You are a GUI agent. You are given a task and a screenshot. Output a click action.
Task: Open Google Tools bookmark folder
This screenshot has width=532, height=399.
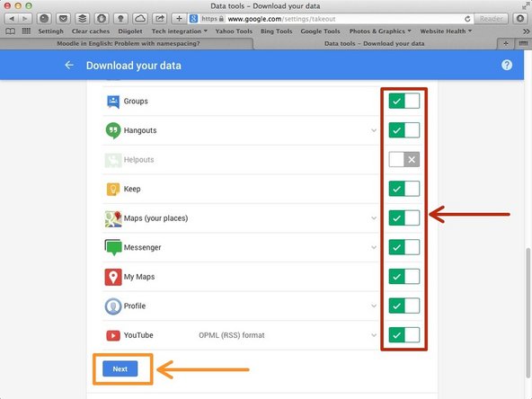(320, 31)
